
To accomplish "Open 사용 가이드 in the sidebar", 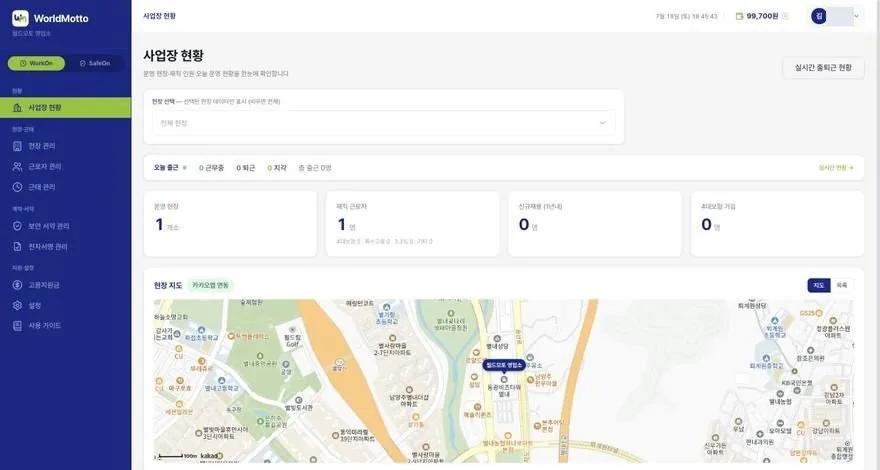I will point(65,326).
